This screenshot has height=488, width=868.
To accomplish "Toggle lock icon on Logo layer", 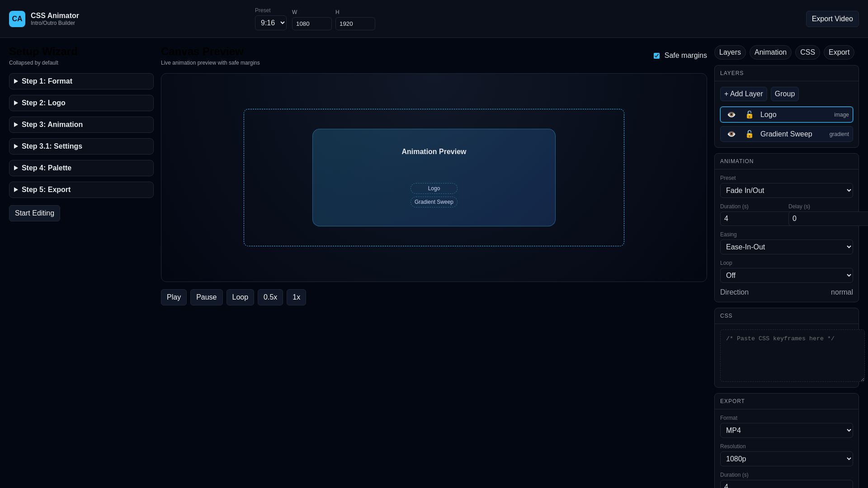I will click(750, 115).
